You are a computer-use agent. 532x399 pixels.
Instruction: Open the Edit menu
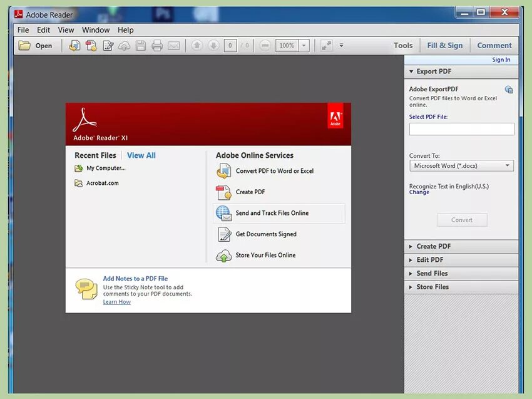(x=43, y=30)
